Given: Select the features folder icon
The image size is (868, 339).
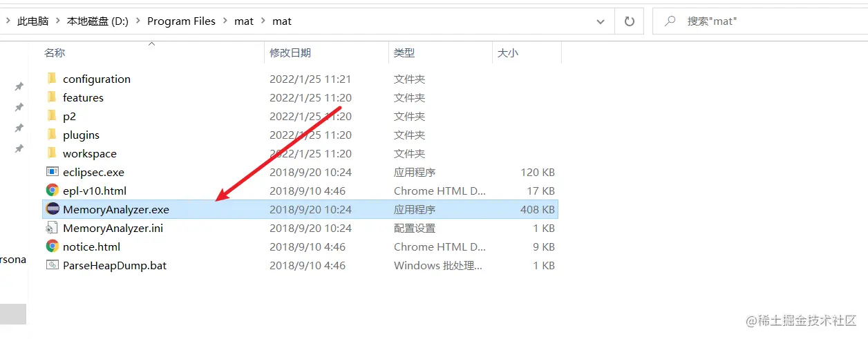Looking at the screenshot, I should pyautogui.click(x=52, y=97).
